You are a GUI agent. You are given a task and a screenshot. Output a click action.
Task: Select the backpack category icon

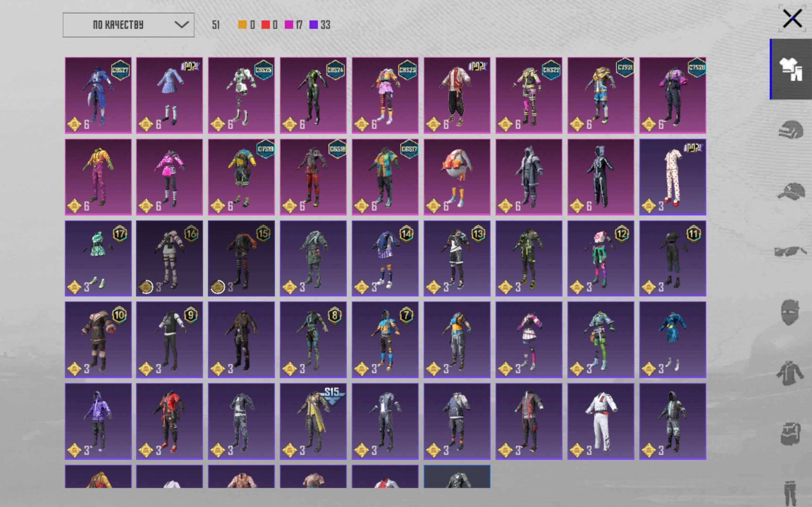(x=791, y=433)
